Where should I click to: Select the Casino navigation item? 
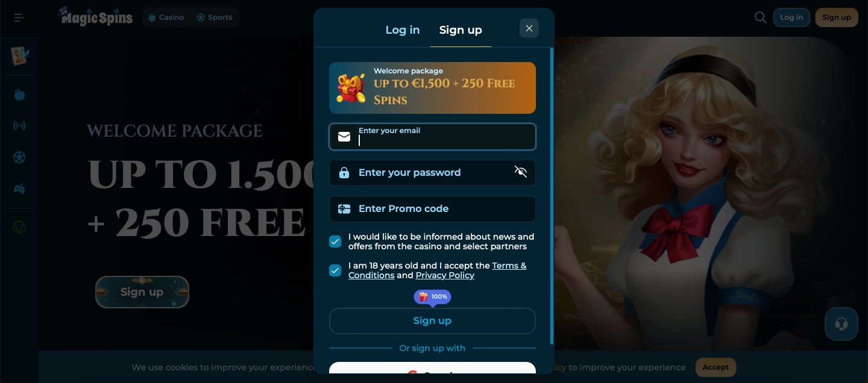[x=166, y=17]
